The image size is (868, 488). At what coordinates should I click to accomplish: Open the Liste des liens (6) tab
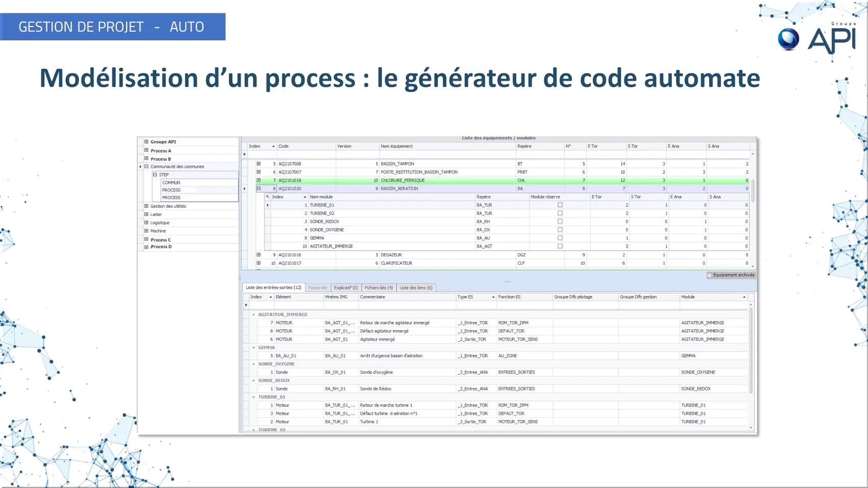(416, 288)
